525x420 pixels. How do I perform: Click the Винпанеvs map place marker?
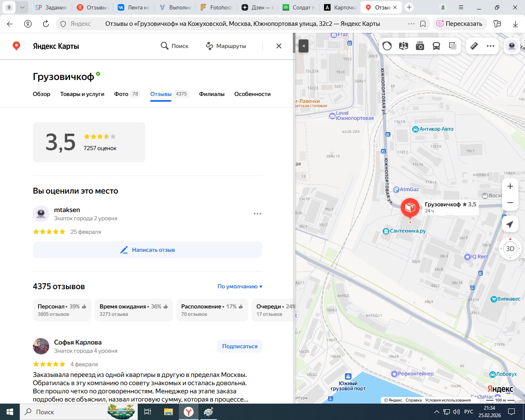[x=494, y=299]
